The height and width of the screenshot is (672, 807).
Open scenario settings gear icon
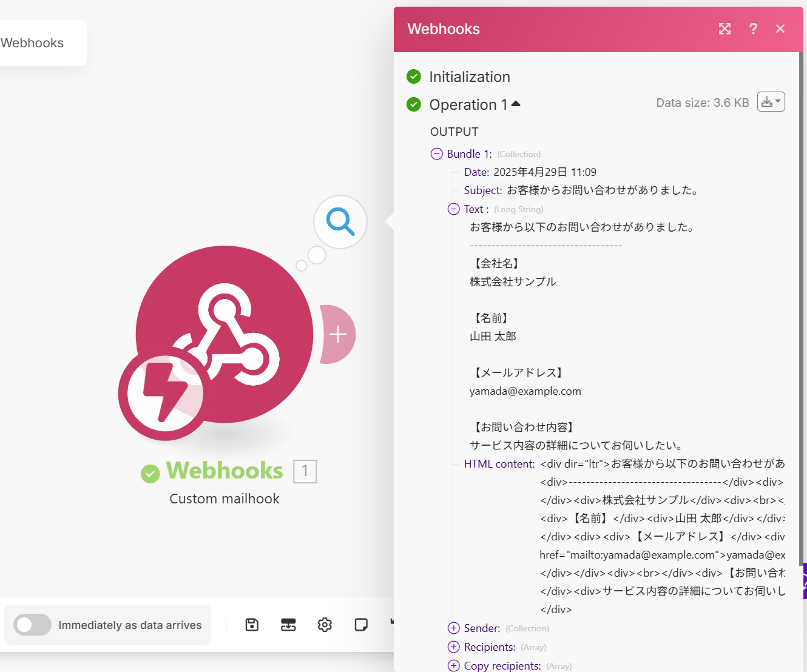point(325,625)
